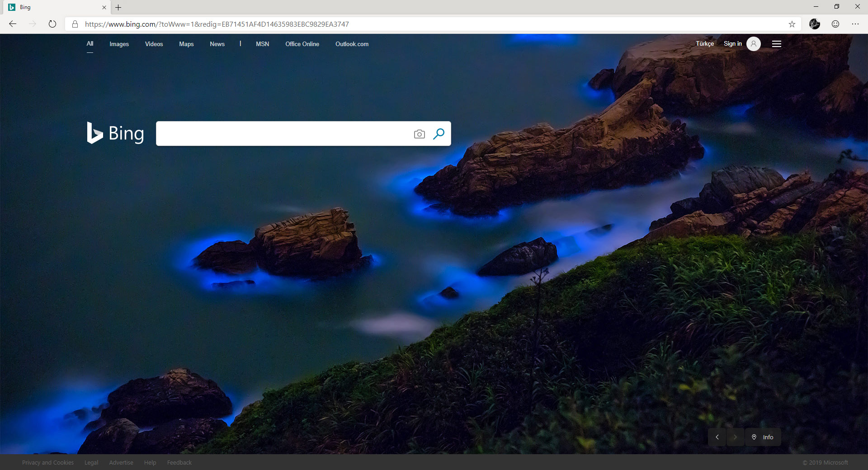Viewport: 868px width, 470px height.
Task: Add page to favorites with star icon
Action: tap(792, 24)
